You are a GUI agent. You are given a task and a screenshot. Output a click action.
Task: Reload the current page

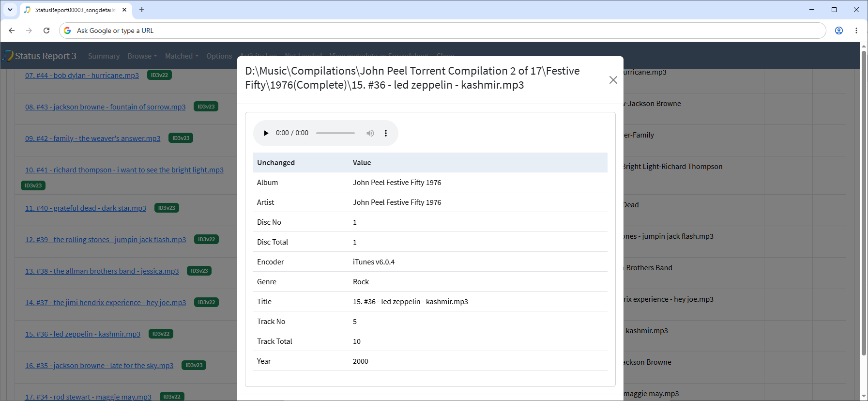(x=46, y=31)
